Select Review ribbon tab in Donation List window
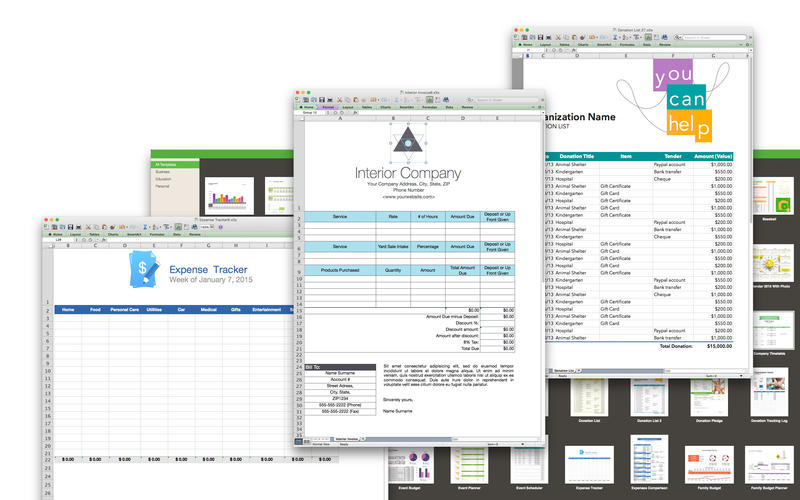 tap(665, 44)
